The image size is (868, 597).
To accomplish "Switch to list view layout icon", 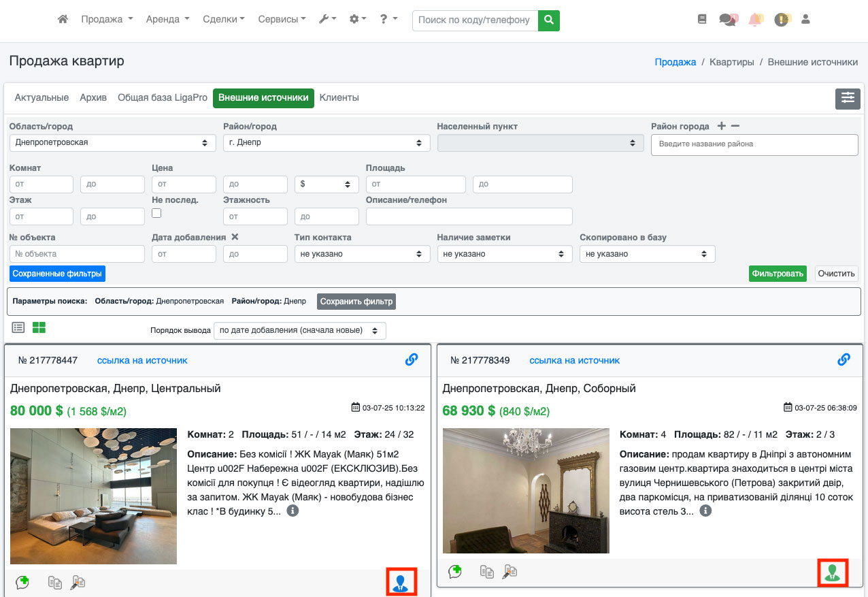I will point(18,328).
